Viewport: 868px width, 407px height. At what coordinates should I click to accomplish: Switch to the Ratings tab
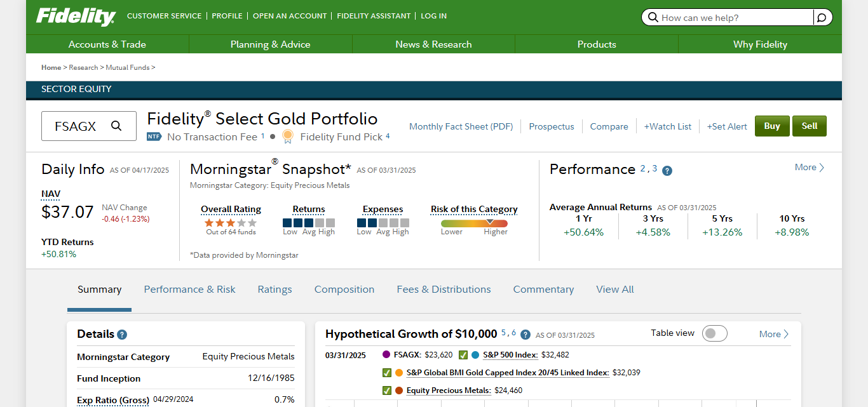[275, 290]
